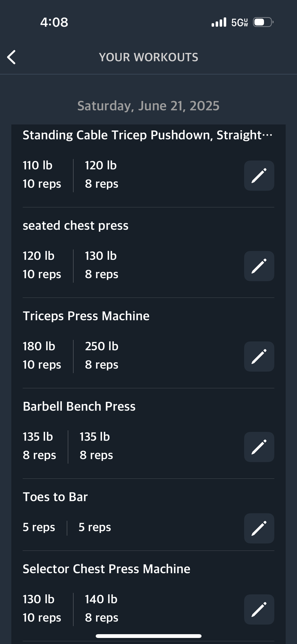Select the Triceps Press Machine heading
297x644 pixels.
pyautogui.click(x=86, y=316)
